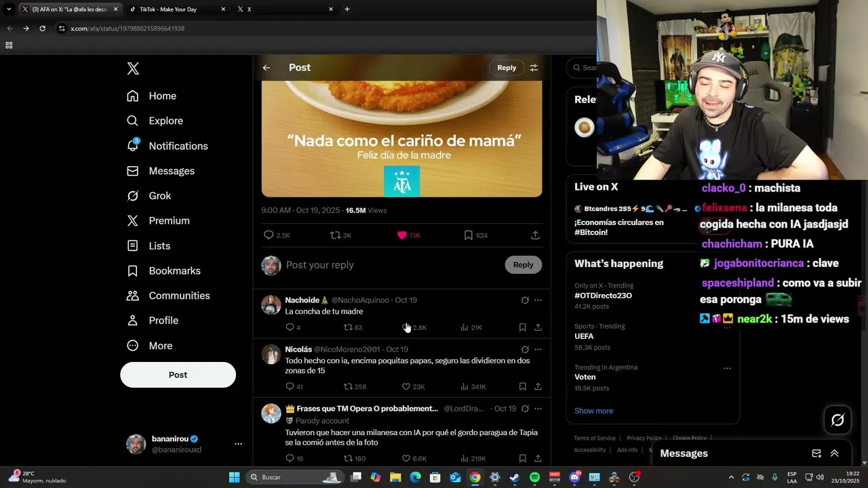This screenshot has height=488, width=868.
Task: Open the Grok floating button
Action: point(837,420)
